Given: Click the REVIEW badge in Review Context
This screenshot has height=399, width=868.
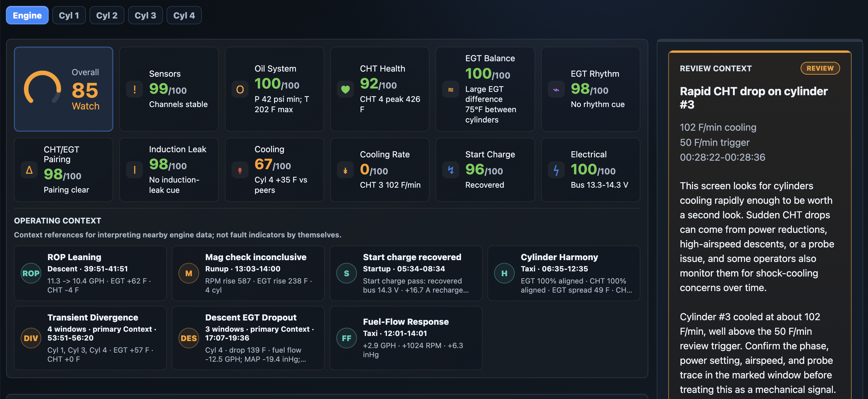Looking at the screenshot, I should (820, 68).
